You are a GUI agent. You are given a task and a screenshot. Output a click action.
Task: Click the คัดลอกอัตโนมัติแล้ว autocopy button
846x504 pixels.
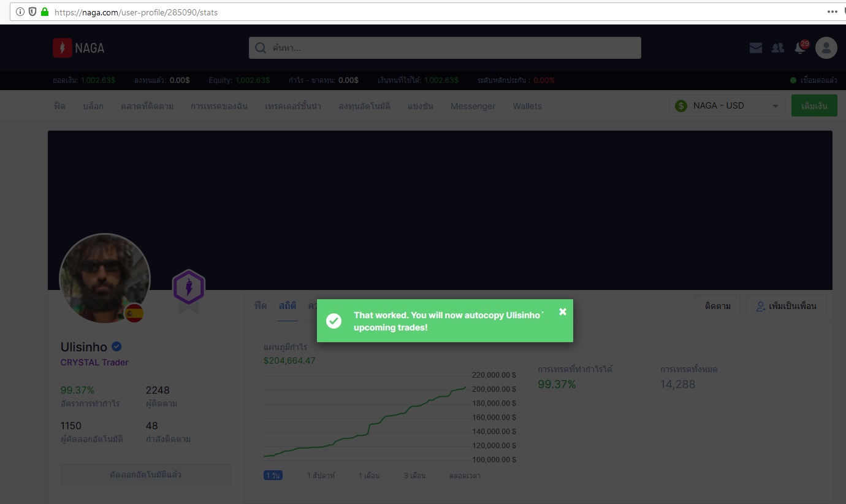(146, 475)
